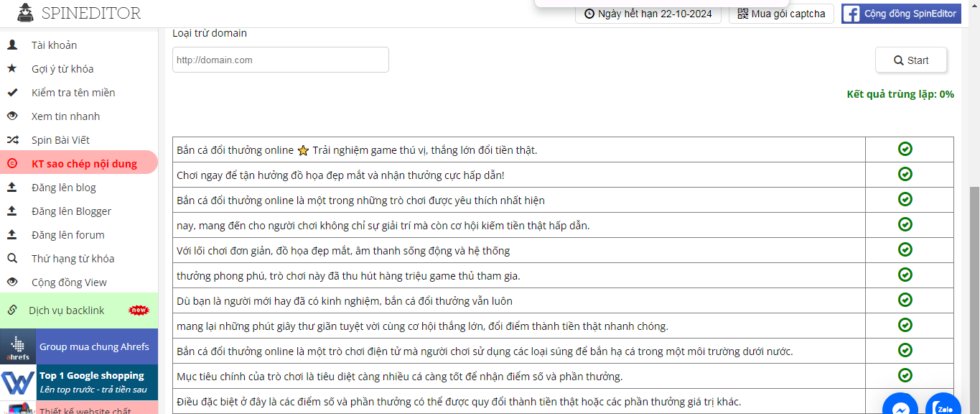980x414 pixels.
Task: Click the Facebook logo in Cộng đồng SpinEditor button
Action: 851,14
